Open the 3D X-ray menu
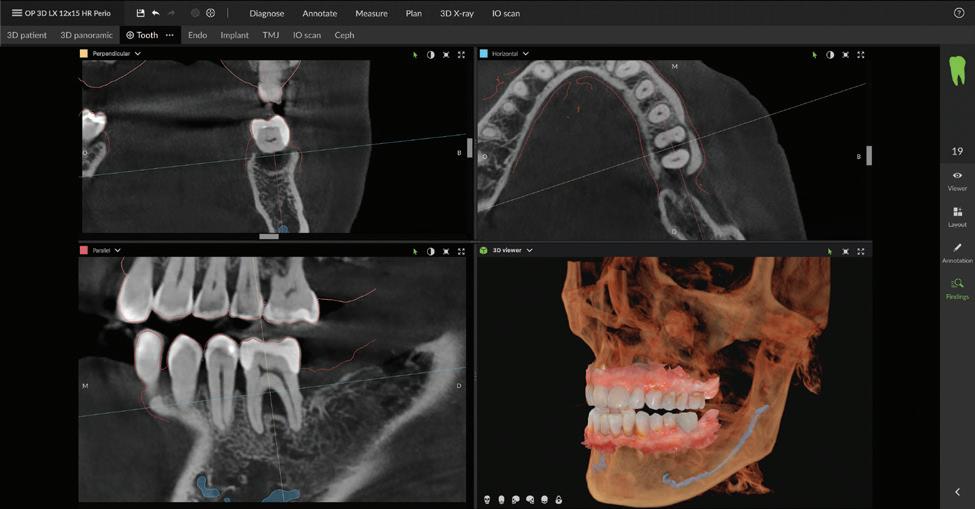This screenshot has width=975, height=509. point(457,13)
